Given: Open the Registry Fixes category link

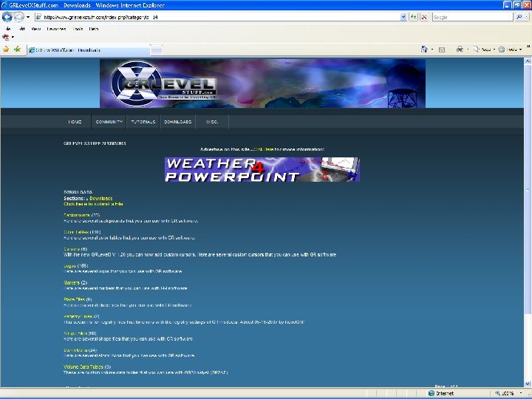Looking at the screenshot, I should (x=78, y=316).
